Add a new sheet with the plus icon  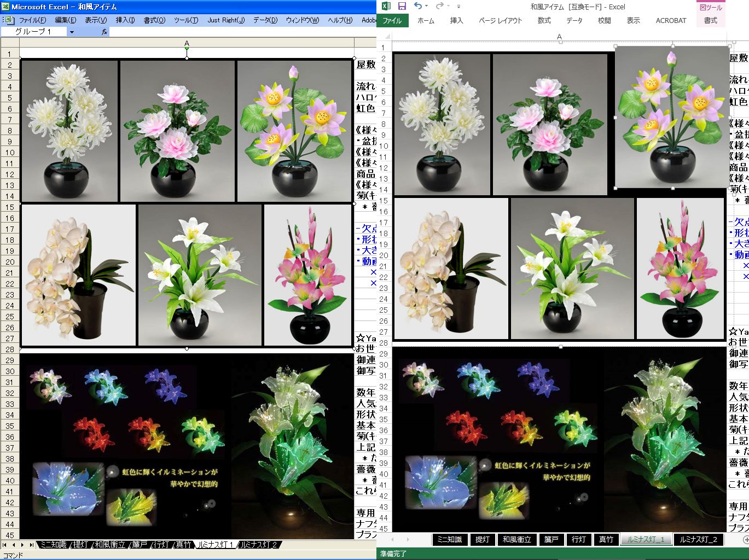(x=745, y=539)
